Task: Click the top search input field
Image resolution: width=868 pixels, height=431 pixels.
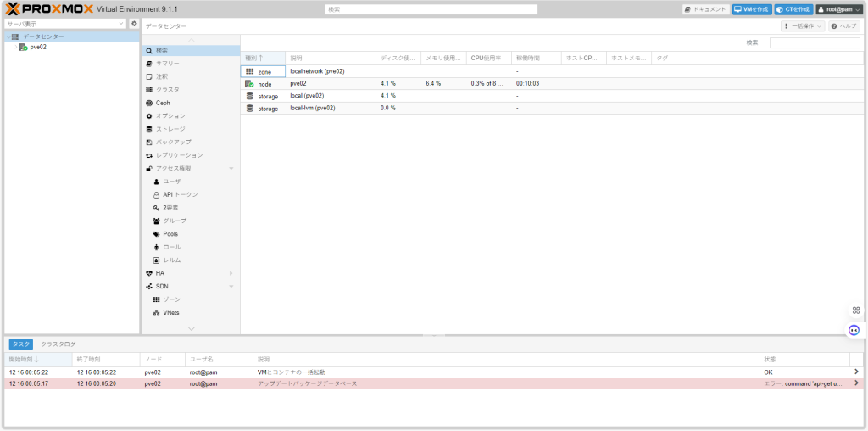Action: (x=431, y=9)
